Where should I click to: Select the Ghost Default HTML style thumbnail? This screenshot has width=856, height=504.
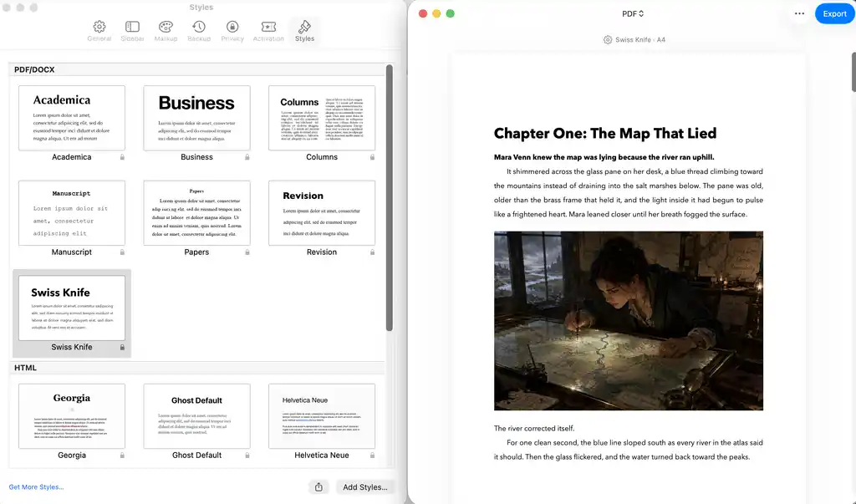pos(196,416)
